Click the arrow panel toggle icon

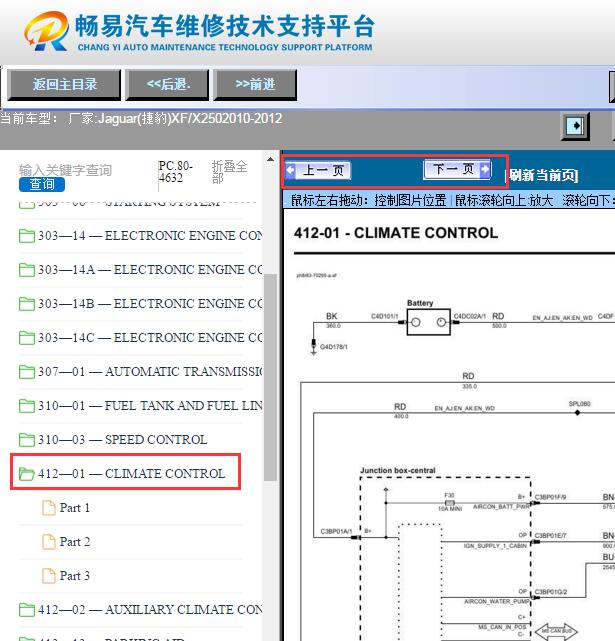(575, 126)
